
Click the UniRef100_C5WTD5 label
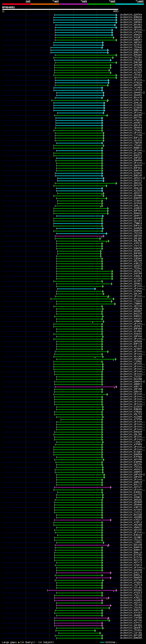(x=131, y=143)
